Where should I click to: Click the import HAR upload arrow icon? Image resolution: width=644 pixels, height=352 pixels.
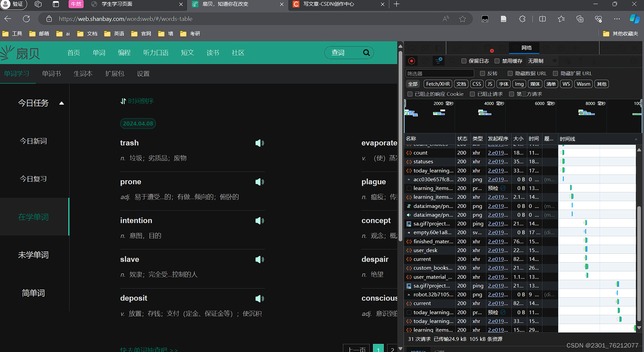click(x=581, y=61)
